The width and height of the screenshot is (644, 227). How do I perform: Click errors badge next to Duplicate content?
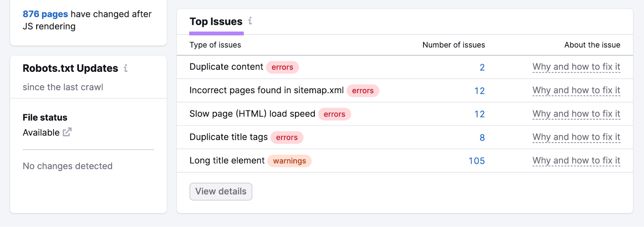coord(283,67)
